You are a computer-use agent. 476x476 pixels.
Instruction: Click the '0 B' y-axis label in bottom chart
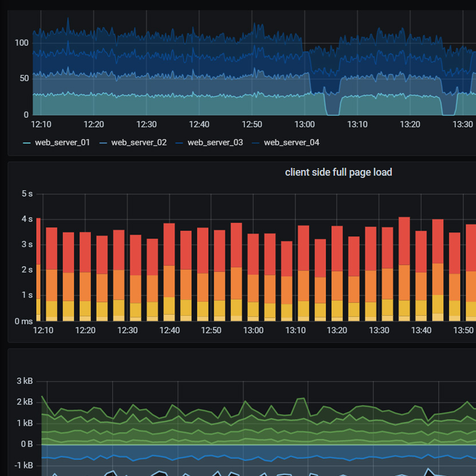coord(26,444)
